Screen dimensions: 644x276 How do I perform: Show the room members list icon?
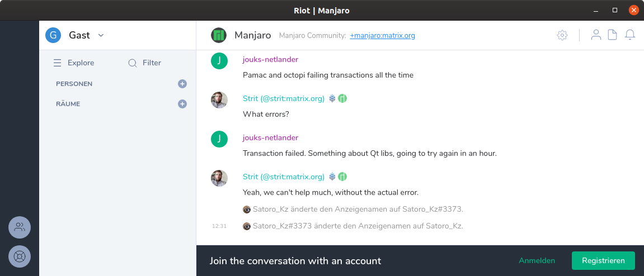coord(596,35)
